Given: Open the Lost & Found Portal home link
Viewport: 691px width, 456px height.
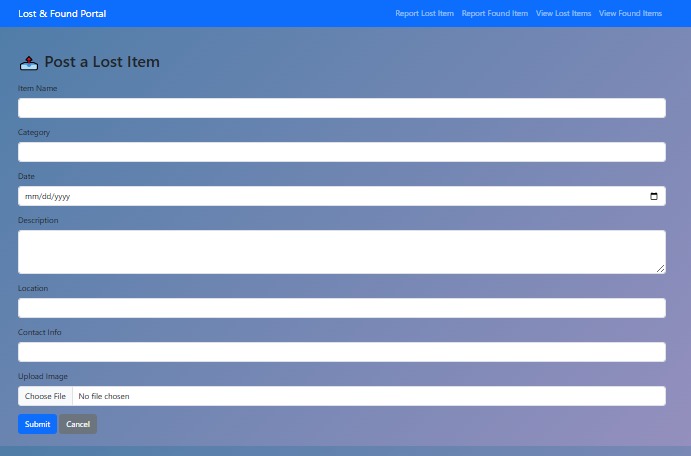Looking at the screenshot, I should coord(62,14).
